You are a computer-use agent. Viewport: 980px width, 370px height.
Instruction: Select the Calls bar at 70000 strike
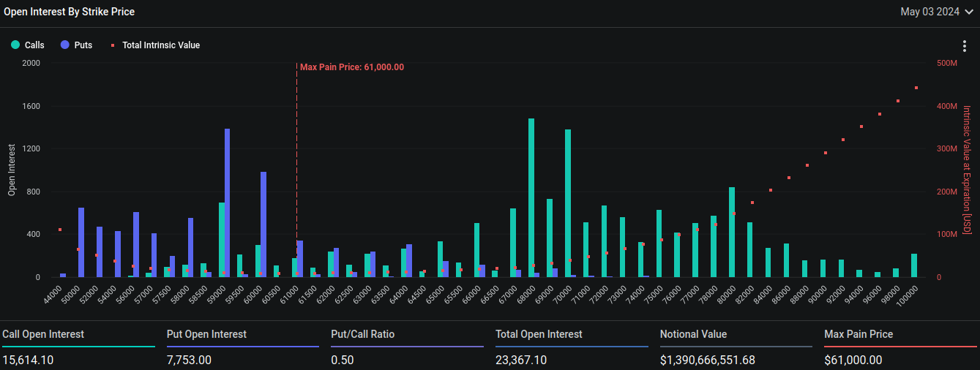568,203
